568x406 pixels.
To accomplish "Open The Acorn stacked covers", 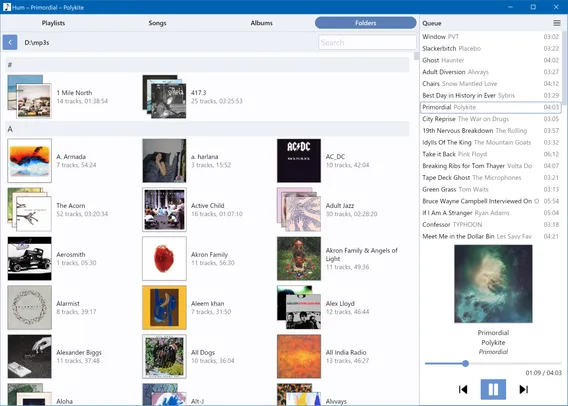I will coord(29,209).
